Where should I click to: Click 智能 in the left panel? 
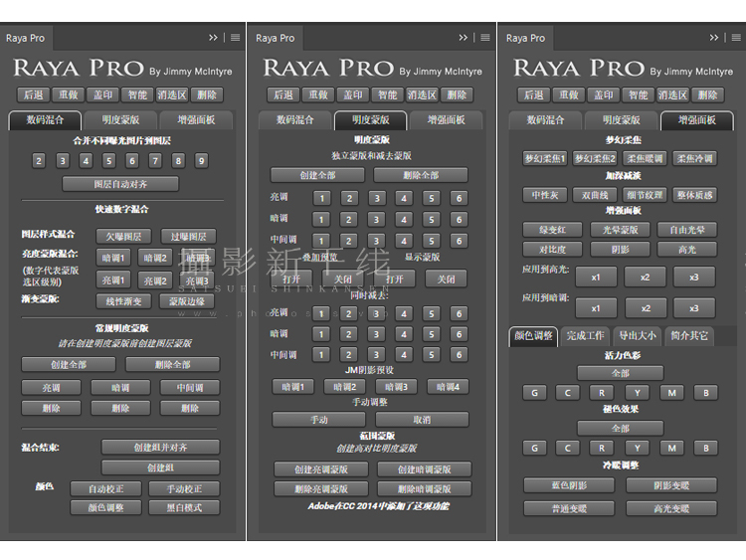click(x=137, y=94)
